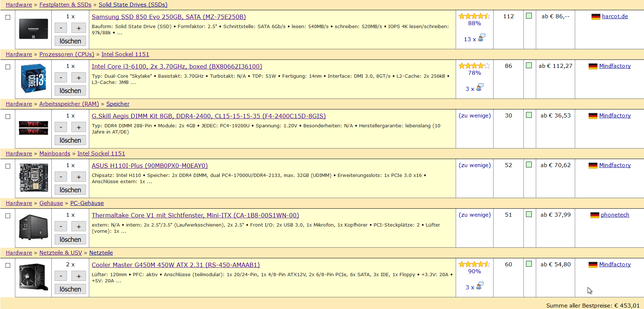Decrease quantity of Samsung SSD with minus

[x=61, y=28]
